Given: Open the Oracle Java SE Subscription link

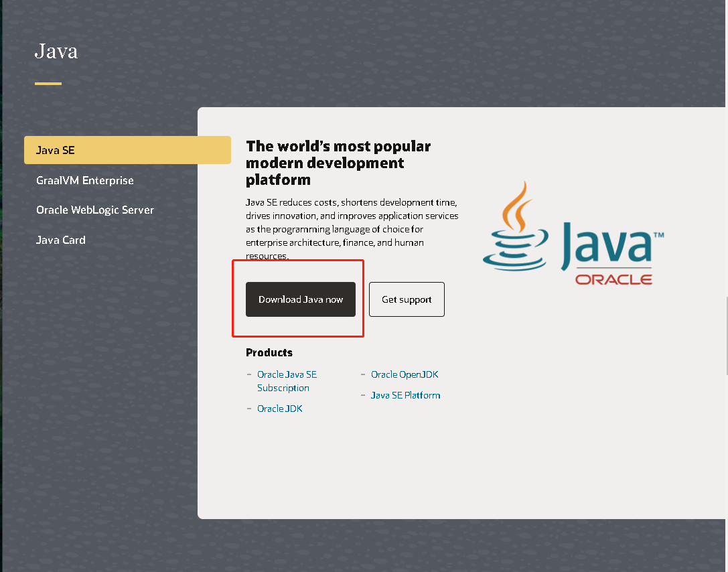Looking at the screenshot, I should tap(287, 380).
